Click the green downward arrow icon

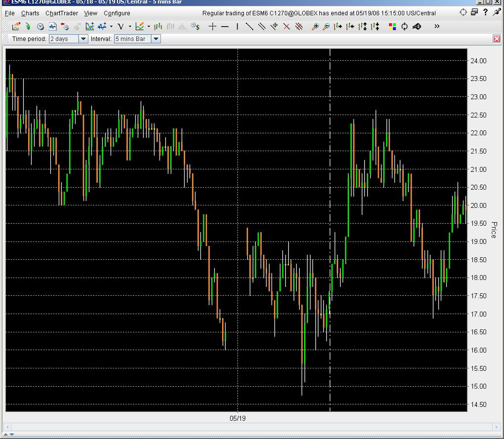coord(28,26)
